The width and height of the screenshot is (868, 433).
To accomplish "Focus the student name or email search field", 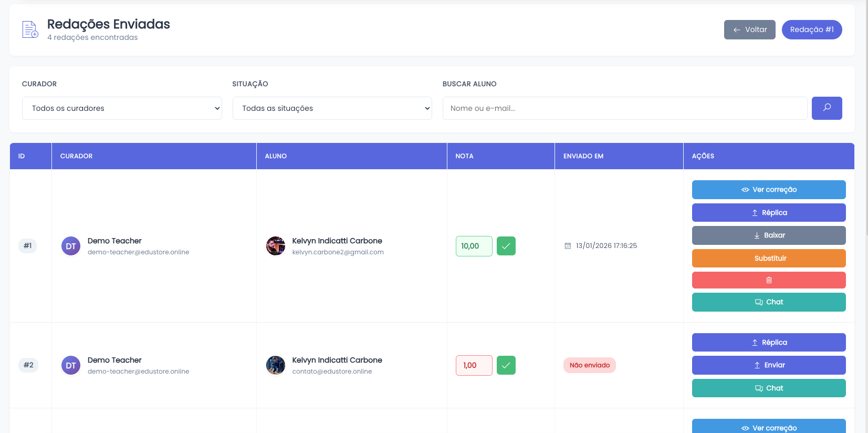I will point(624,108).
